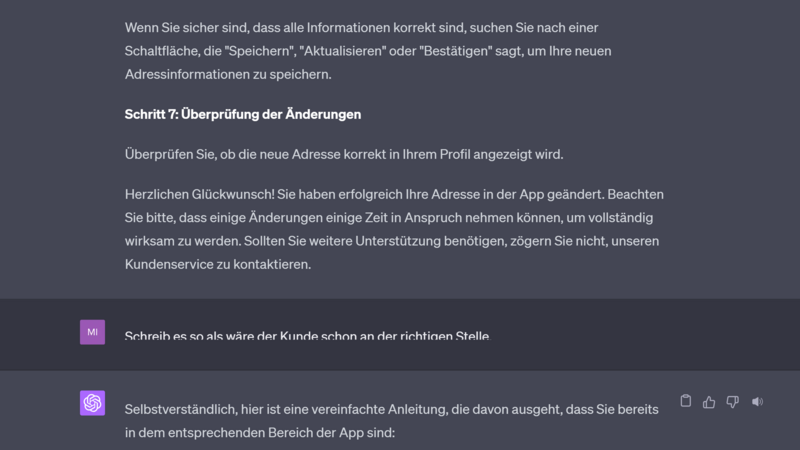Click the purple MI user avatar
Viewport: 800px width, 450px height.
pyautogui.click(x=92, y=332)
